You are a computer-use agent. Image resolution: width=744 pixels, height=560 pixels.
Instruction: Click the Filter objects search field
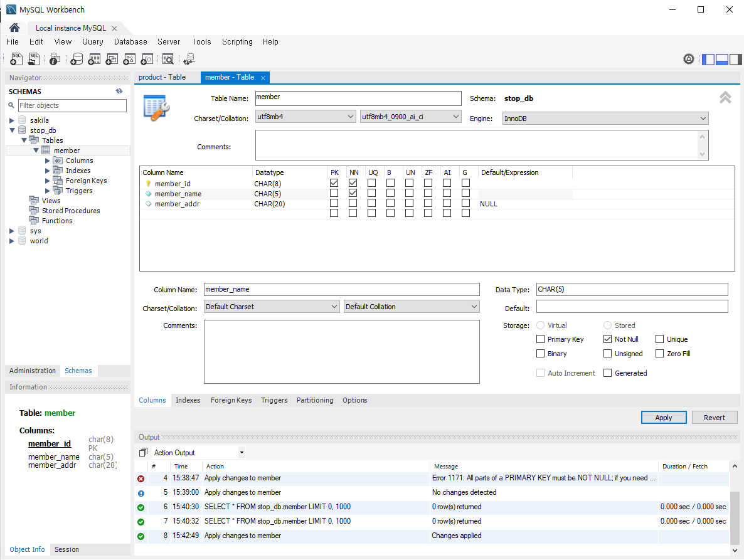point(72,105)
